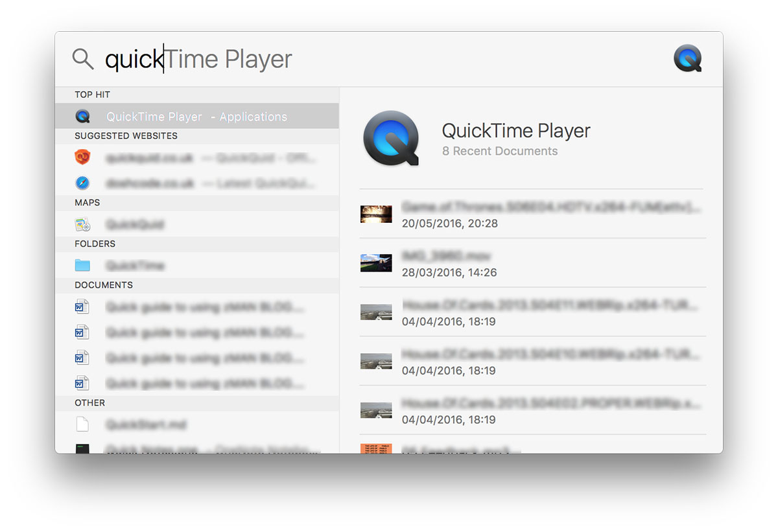
Task: Click the small QuickTime icon in Top Hit row
Action: (x=82, y=117)
